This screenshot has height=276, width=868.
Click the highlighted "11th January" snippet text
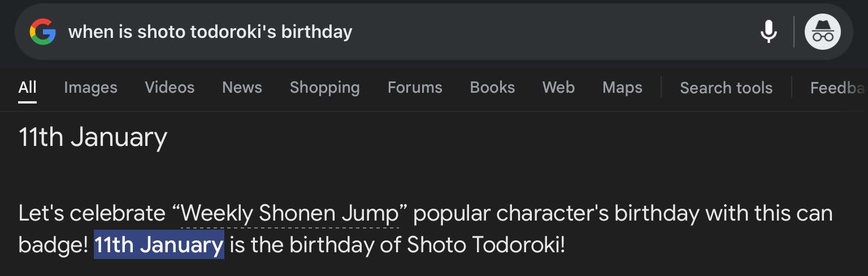click(x=159, y=245)
